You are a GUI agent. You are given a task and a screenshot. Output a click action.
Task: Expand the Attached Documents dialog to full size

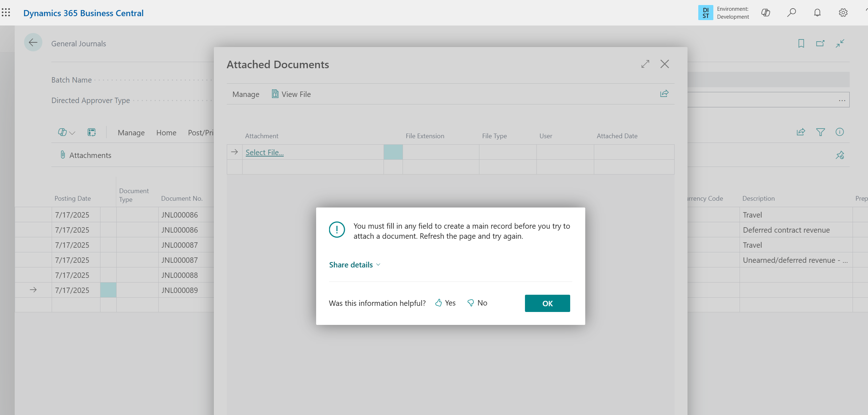645,64
